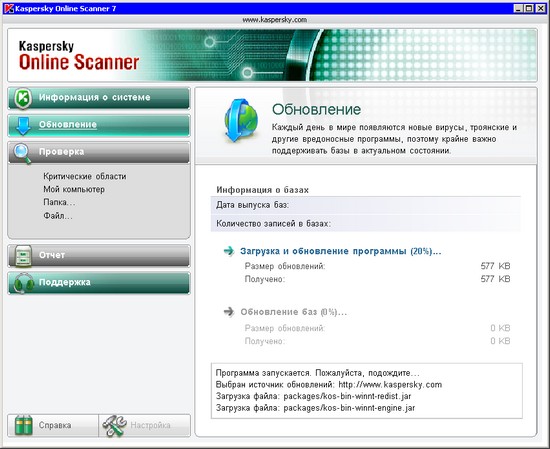
Task: Click the Kaspersky shield icon beside Информация о системе
Action: pos(23,98)
